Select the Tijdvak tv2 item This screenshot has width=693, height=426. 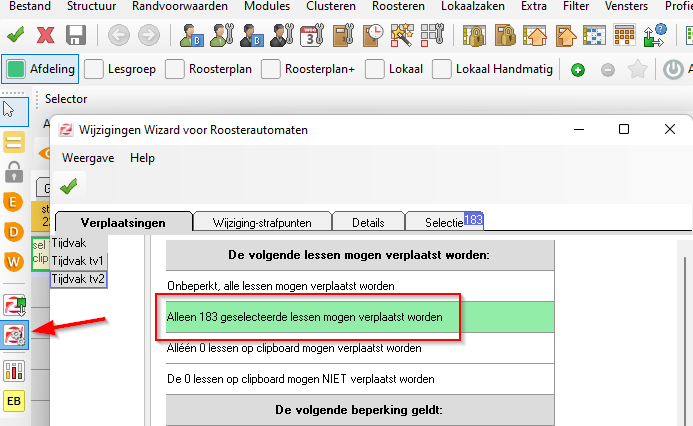pos(78,278)
